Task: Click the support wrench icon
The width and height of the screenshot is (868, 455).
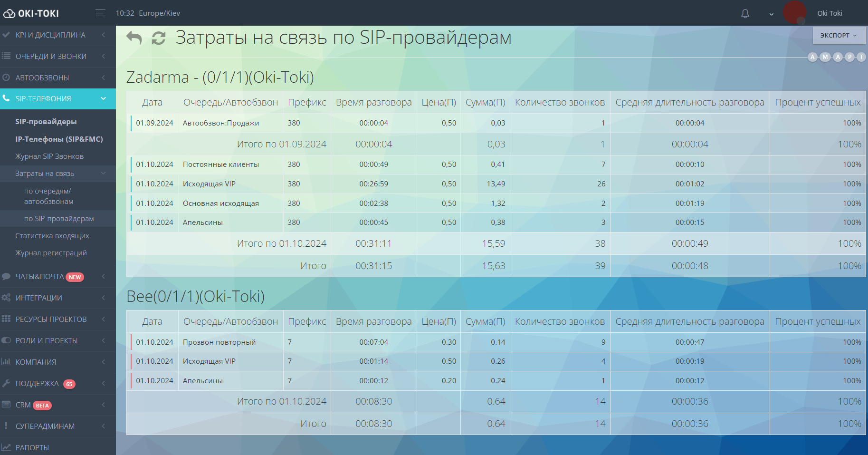Action: (x=6, y=383)
